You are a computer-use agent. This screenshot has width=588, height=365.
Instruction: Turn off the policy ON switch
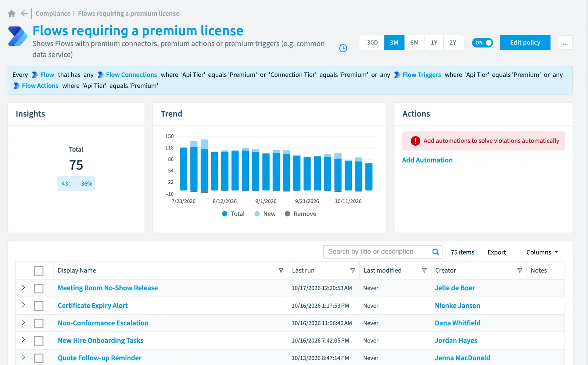click(483, 43)
